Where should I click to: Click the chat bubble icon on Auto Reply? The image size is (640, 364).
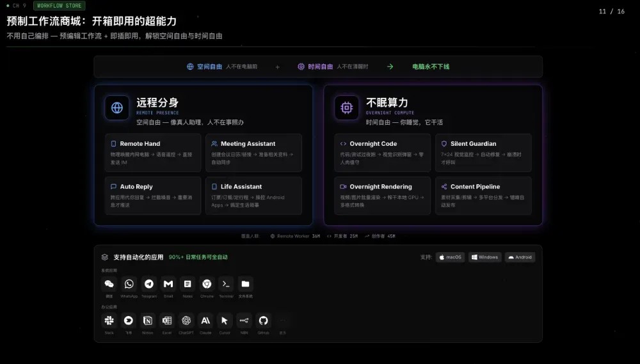coord(113,187)
